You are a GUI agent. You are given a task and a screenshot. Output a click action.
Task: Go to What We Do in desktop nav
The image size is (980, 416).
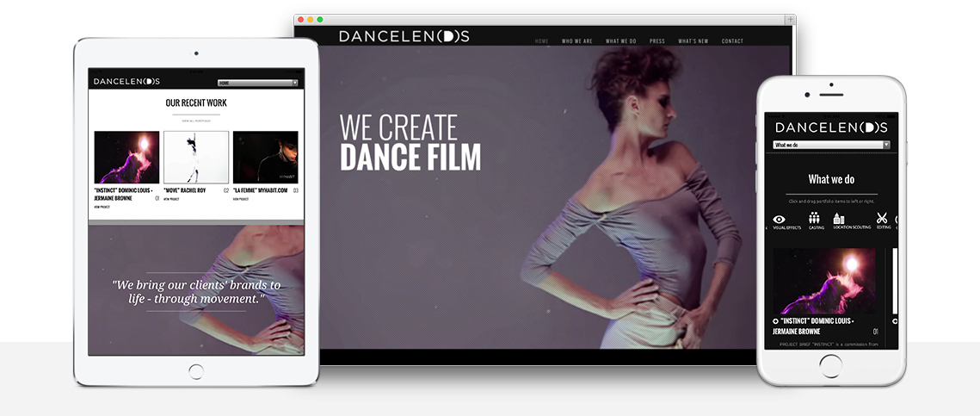pos(620,41)
